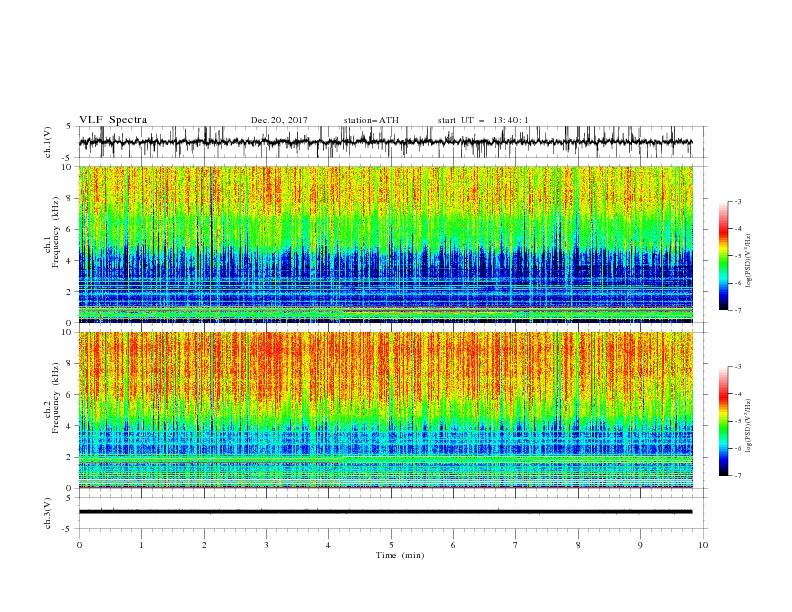Click inside the ch.1 spectrogram panel
This screenshot has height=612, width=792.
pos(386,244)
